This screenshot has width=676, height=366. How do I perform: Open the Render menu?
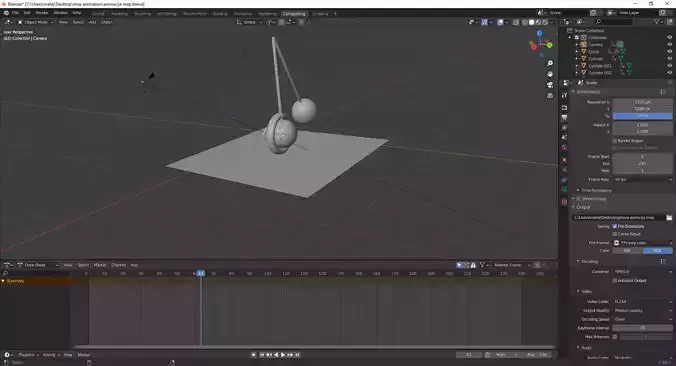pos(42,13)
